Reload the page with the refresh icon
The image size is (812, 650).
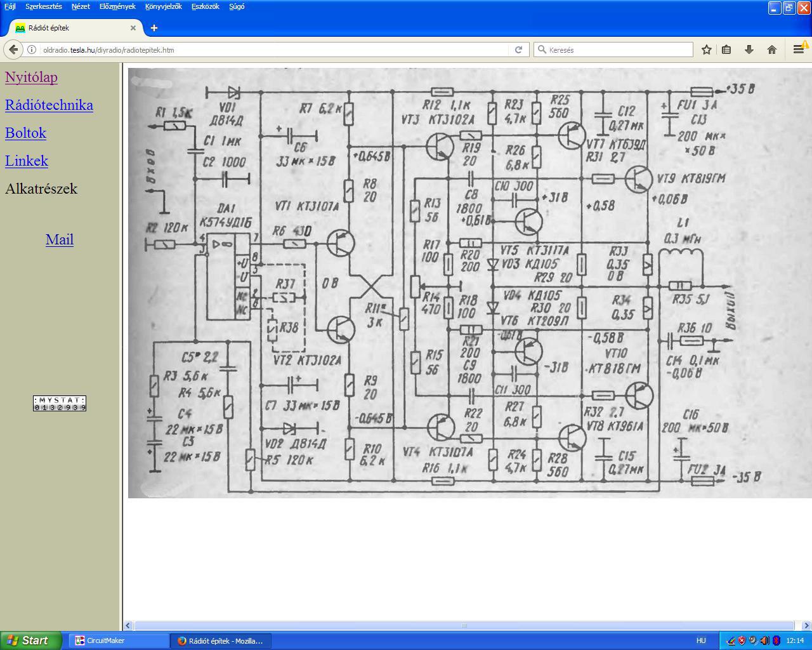(x=518, y=50)
